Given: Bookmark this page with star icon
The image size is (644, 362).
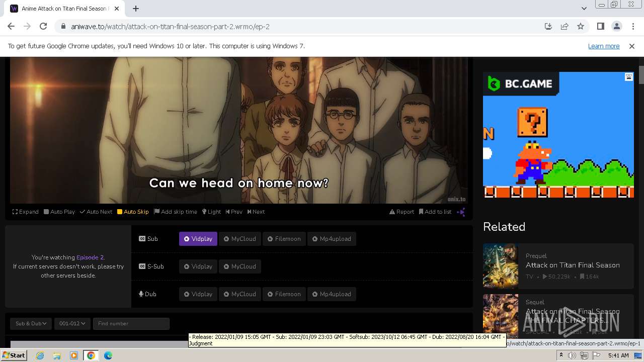Looking at the screenshot, I should pos(581,27).
